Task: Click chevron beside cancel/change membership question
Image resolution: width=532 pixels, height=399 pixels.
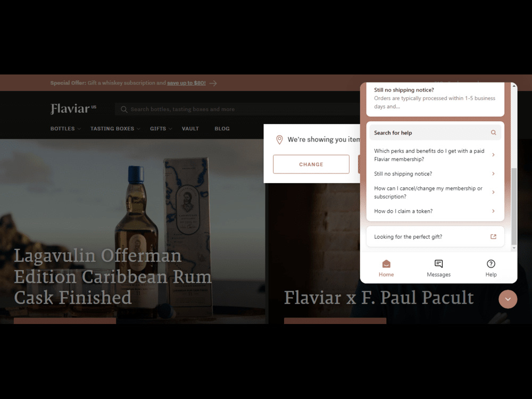Action: point(493,192)
